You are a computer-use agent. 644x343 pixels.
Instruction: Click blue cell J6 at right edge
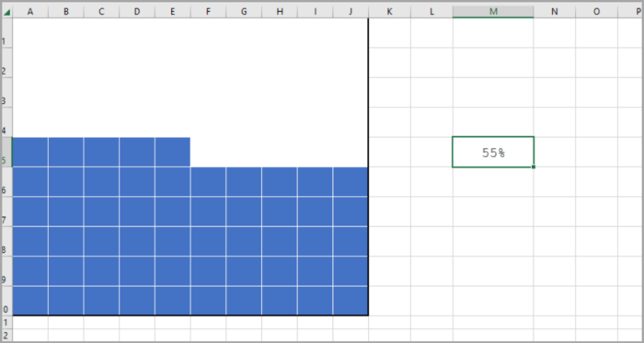pyautogui.click(x=351, y=182)
